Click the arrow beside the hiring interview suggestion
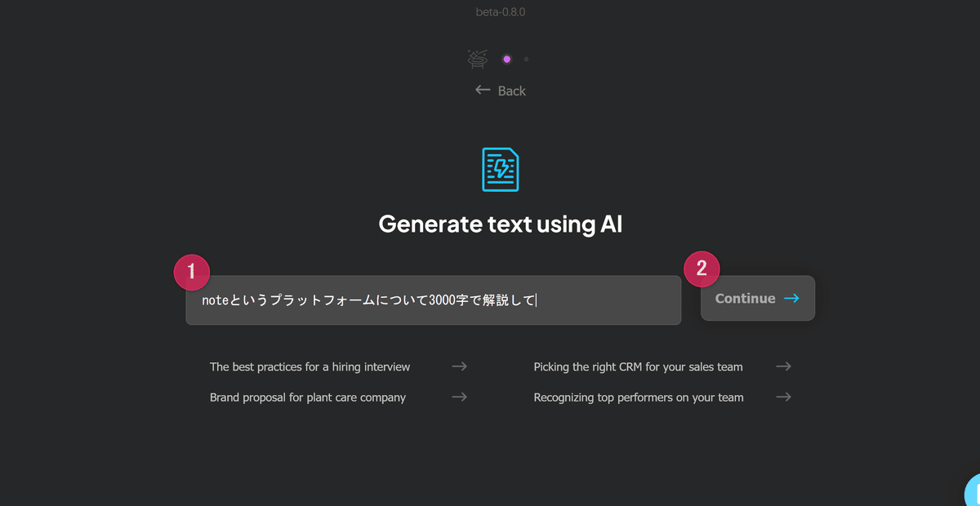 click(x=460, y=366)
